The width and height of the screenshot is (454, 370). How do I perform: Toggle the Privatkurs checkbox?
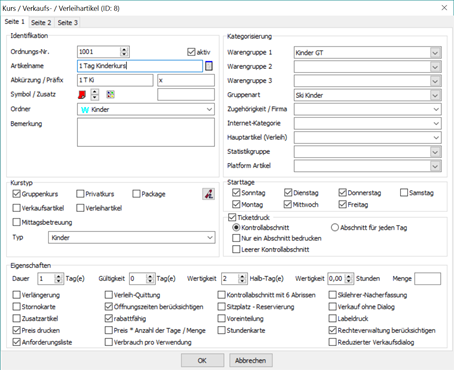(80, 194)
